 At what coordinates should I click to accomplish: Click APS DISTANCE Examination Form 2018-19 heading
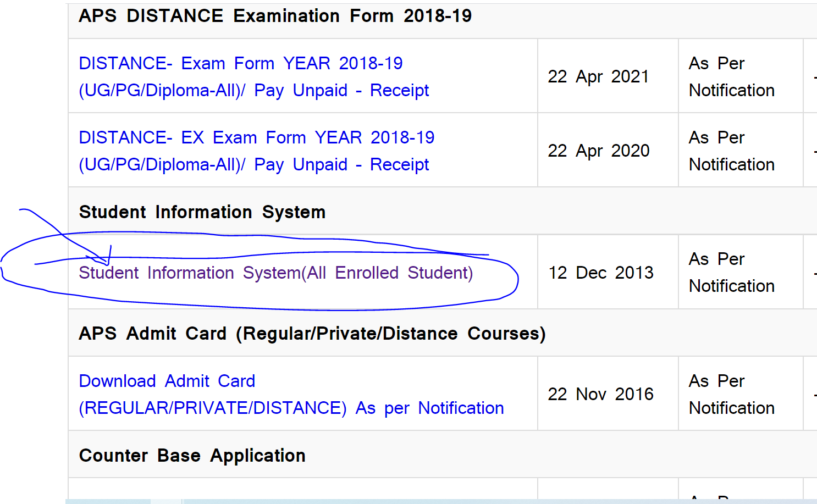(x=275, y=16)
